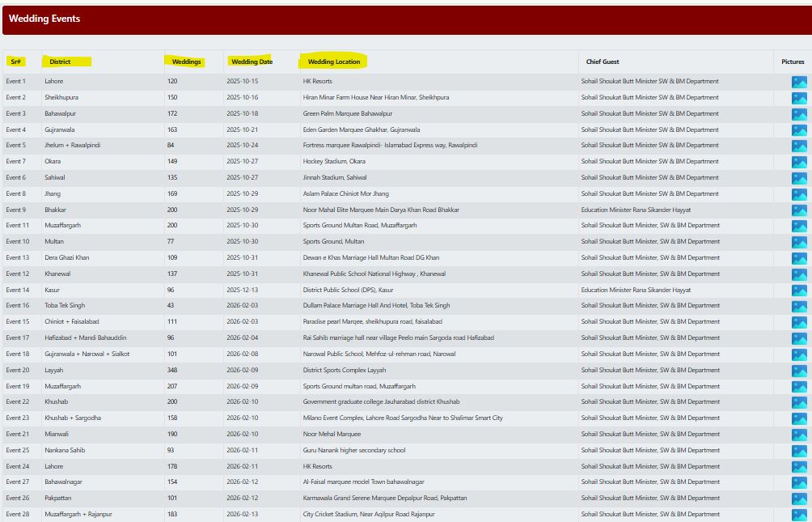Viewport: 812px width, 522px height.
Task: Click the Pictures column header
Action: pos(793,62)
